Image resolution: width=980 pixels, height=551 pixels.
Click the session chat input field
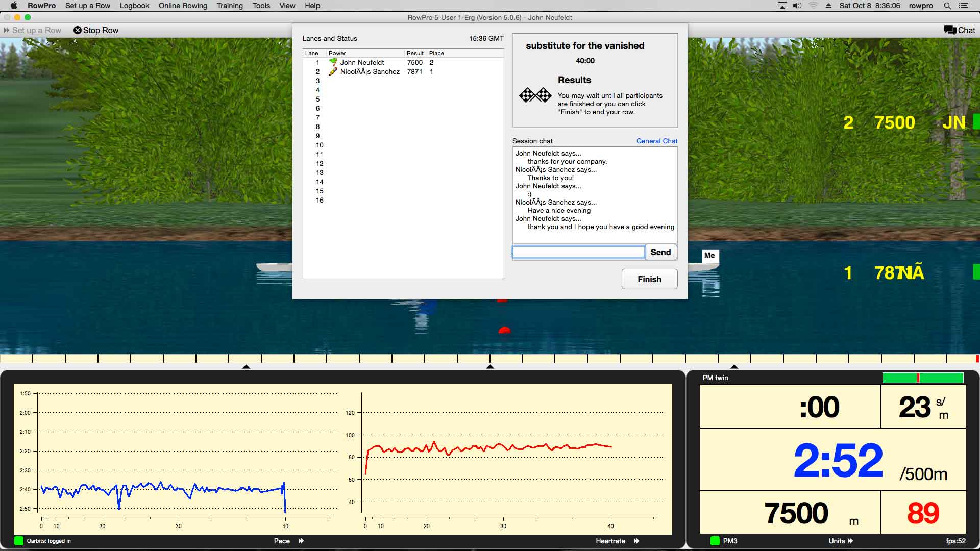578,252
